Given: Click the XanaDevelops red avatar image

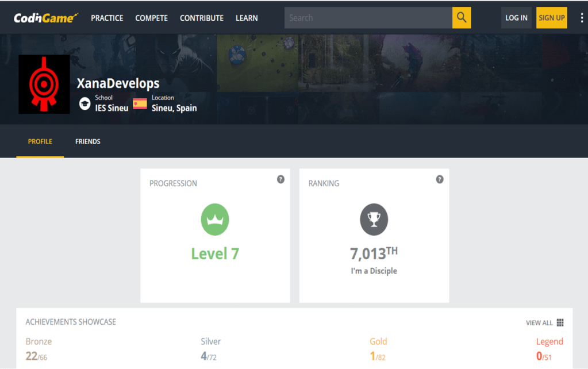Looking at the screenshot, I should pos(44,84).
